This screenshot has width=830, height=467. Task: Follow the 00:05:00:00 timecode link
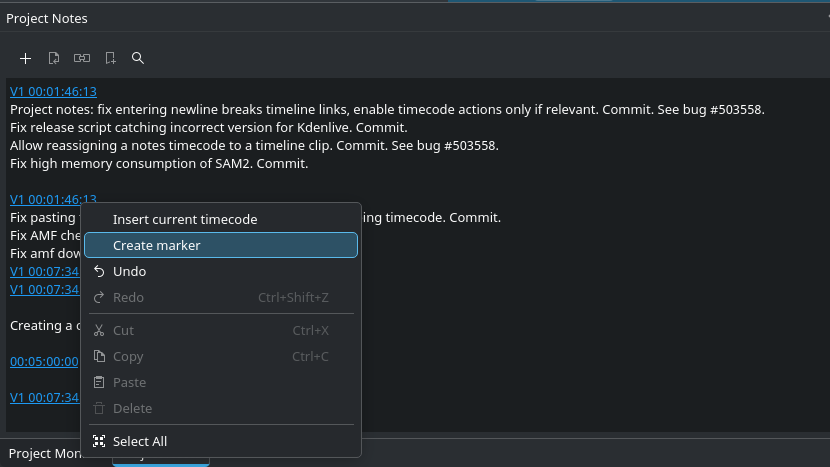click(44, 361)
